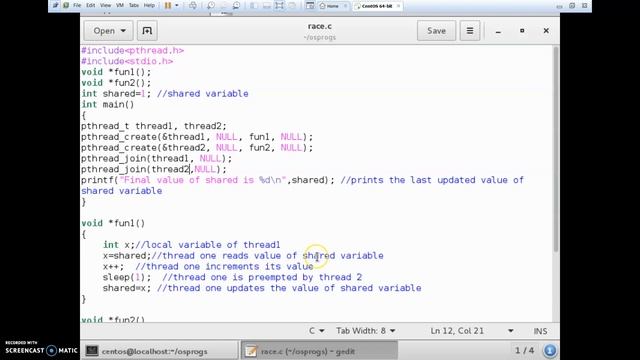Click the 'sleep(1);' line

coord(232,277)
